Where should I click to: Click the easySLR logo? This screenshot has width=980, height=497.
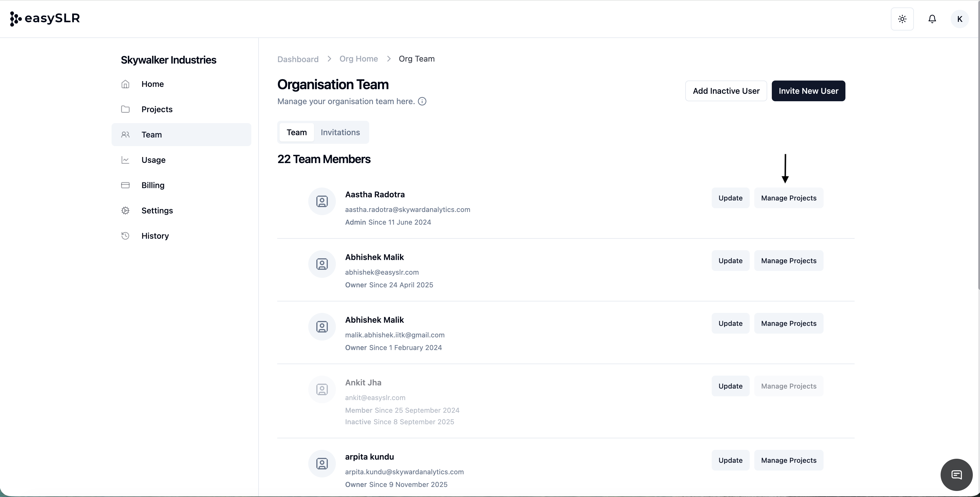(x=45, y=18)
